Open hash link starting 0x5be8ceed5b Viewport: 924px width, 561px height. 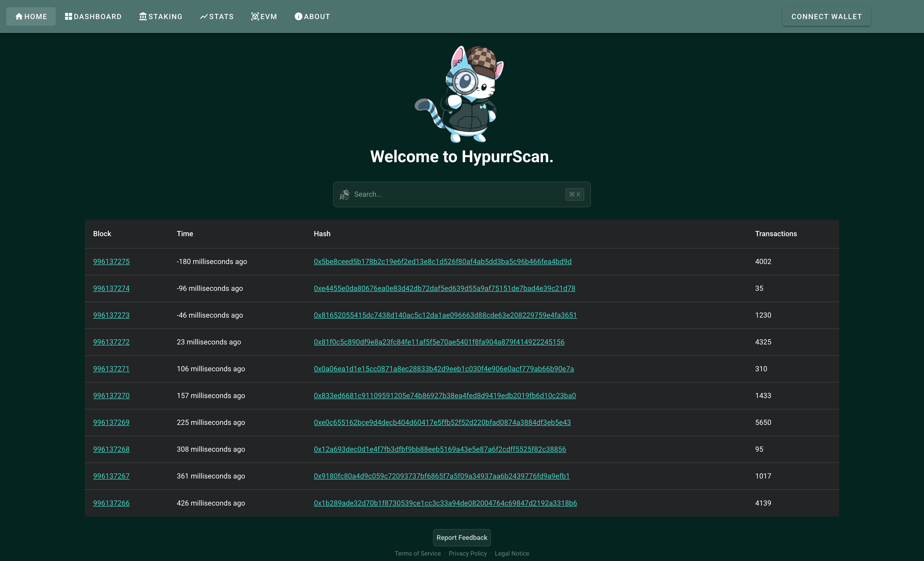[x=442, y=261]
